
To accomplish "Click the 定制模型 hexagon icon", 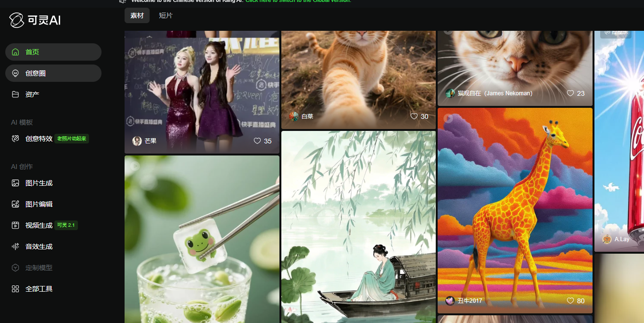I will coord(15,268).
